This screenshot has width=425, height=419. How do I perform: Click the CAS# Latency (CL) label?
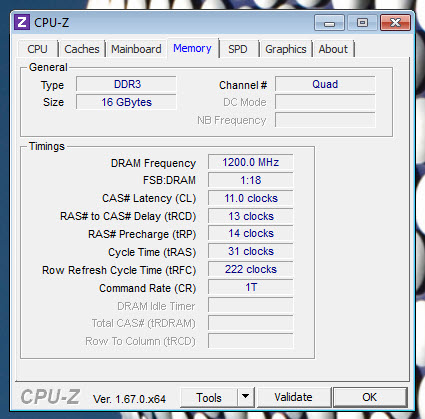[149, 199]
